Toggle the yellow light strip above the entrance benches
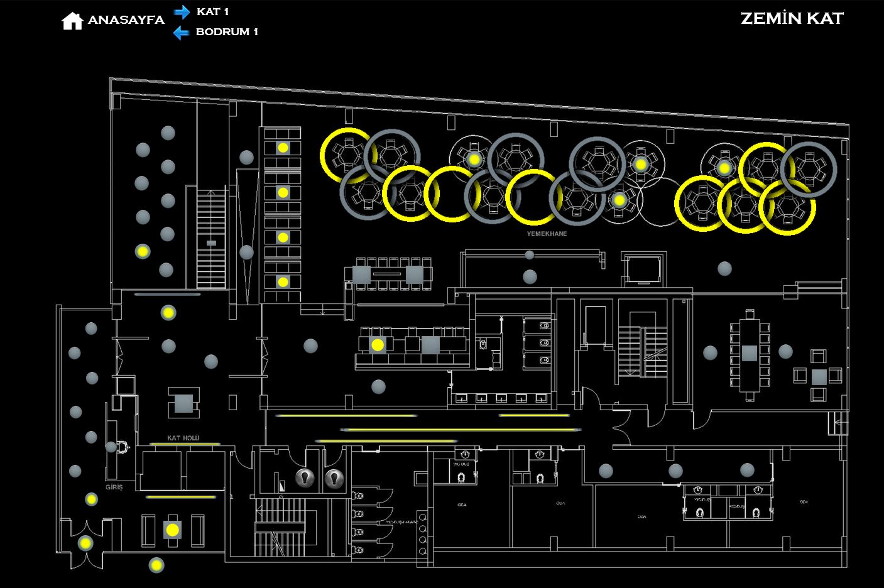This screenshot has width=884, height=588. pyautogui.click(x=181, y=496)
